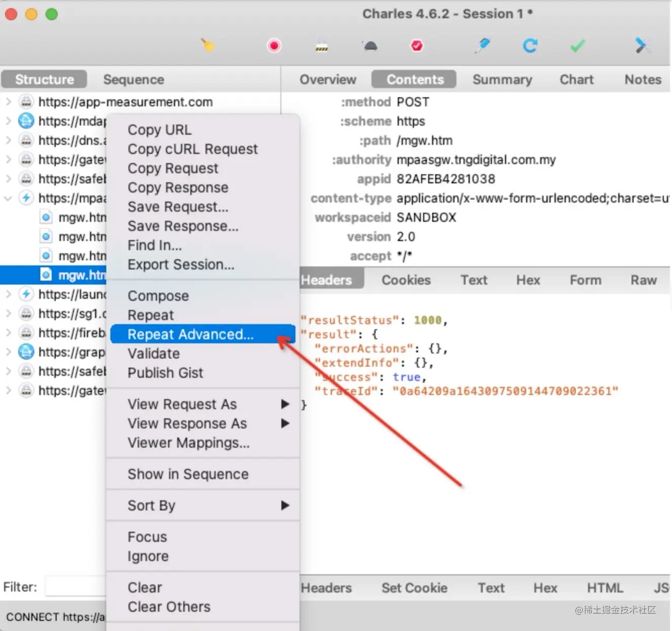The width and height of the screenshot is (672, 631).
Task: Switch to the Structure tab
Action: click(x=45, y=80)
